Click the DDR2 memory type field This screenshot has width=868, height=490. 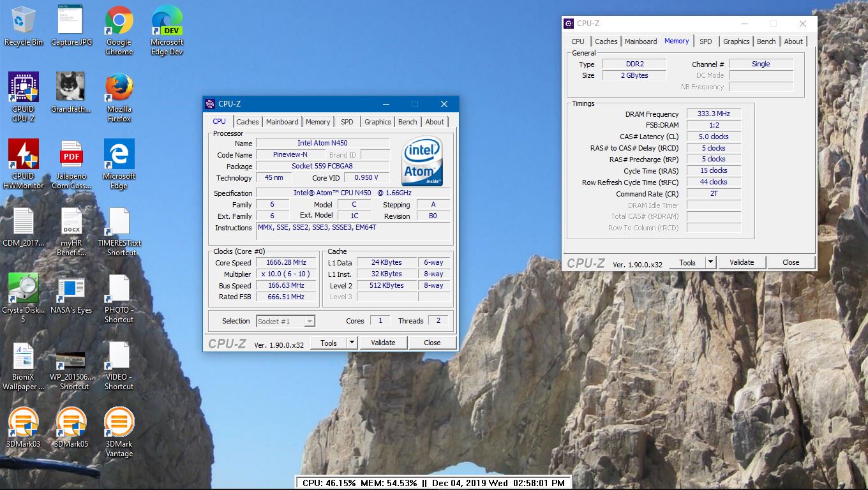pos(634,64)
